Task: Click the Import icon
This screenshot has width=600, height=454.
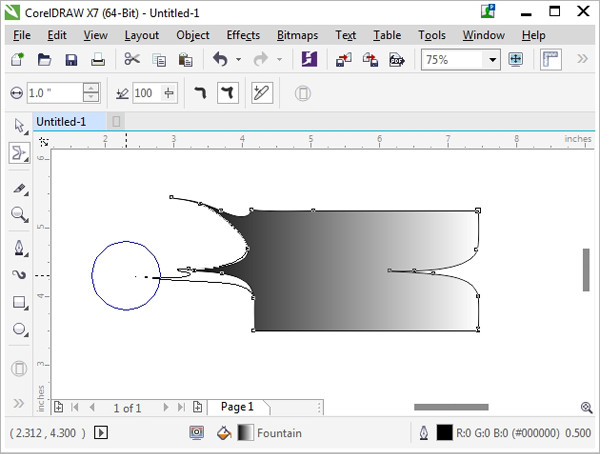Action: [344, 60]
